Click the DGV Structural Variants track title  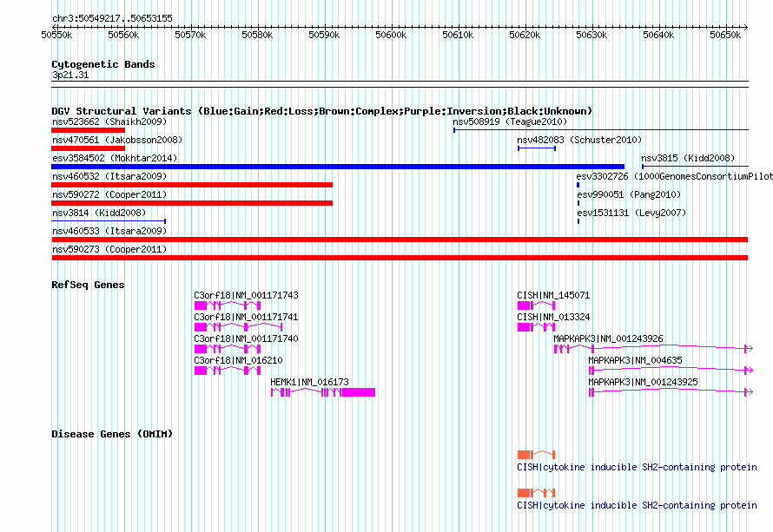(x=321, y=111)
